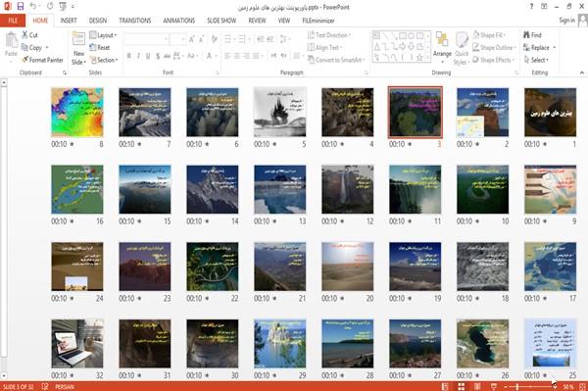Image resolution: width=588 pixels, height=391 pixels.
Task: Open Shape Outline dropdown
Action: tap(494, 48)
